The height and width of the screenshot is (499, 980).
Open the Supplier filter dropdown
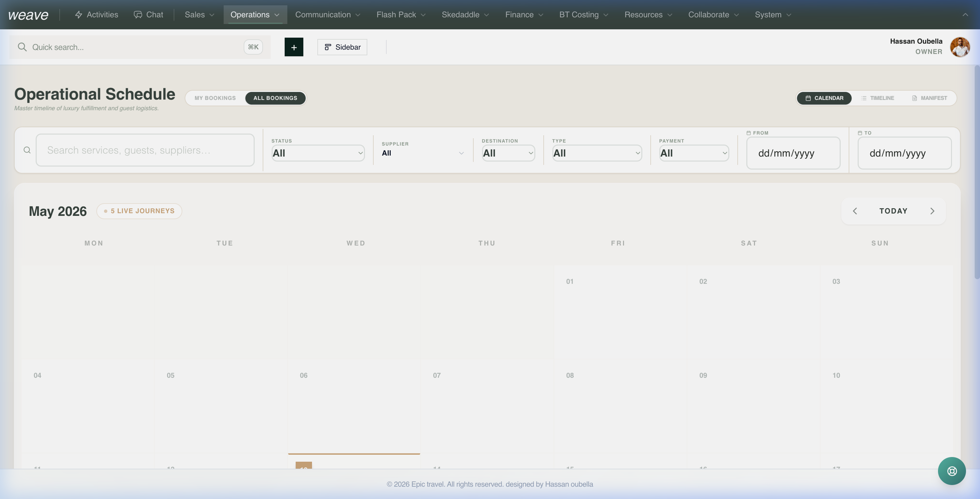[x=423, y=153]
